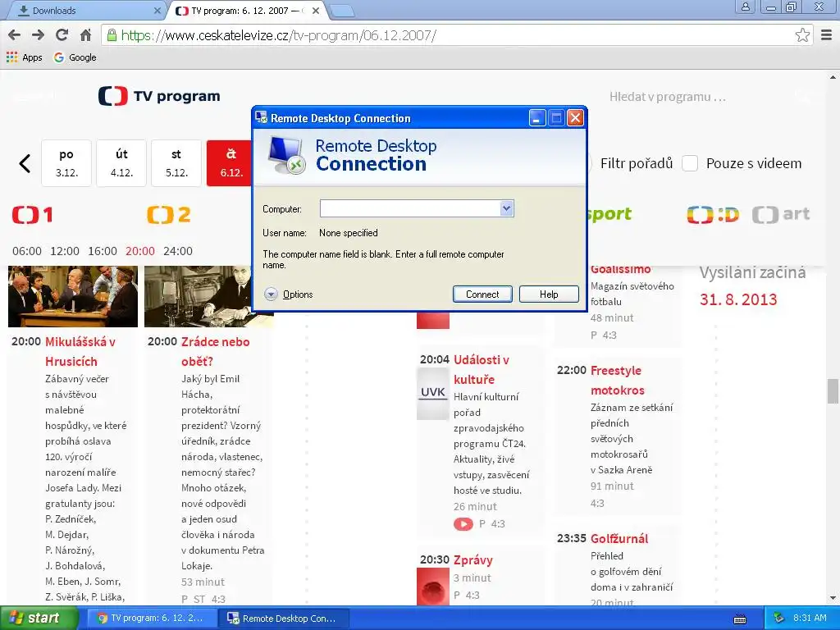Select the st 5.12. day tab
The width and height of the screenshot is (840, 630).
176,163
